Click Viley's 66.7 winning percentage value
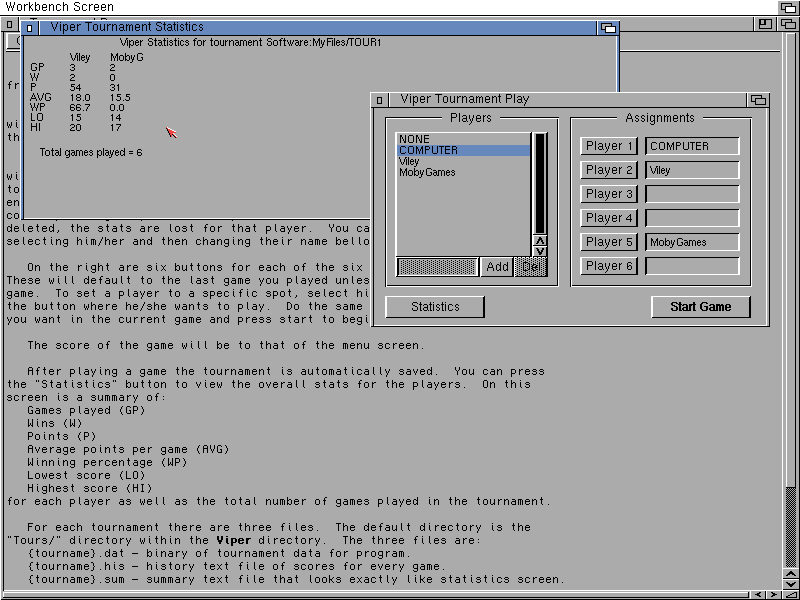This screenshot has width=800, height=600. [80, 108]
